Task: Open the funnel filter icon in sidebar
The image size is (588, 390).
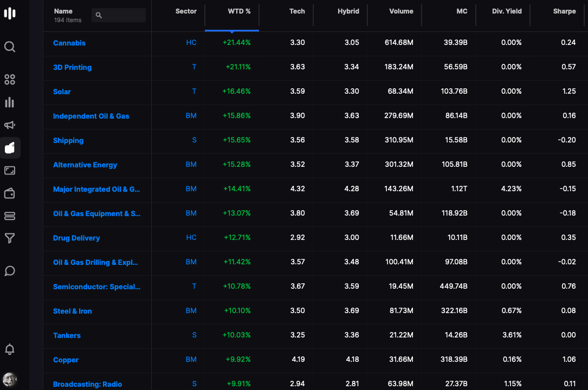Action: [x=10, y=238]
